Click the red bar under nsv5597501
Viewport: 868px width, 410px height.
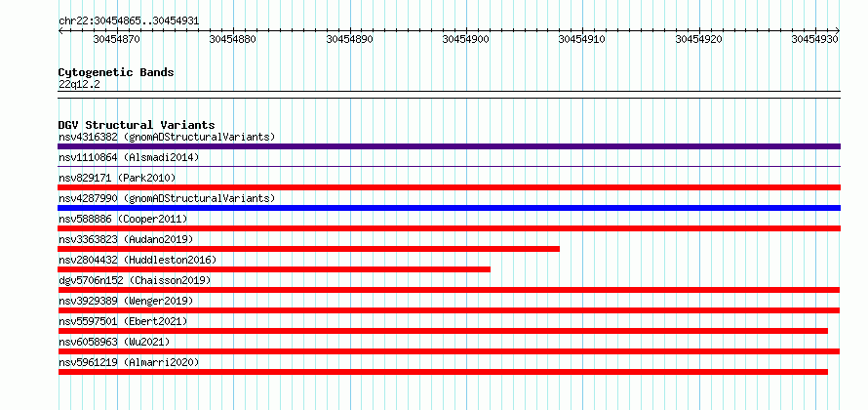tap(443, 331)
